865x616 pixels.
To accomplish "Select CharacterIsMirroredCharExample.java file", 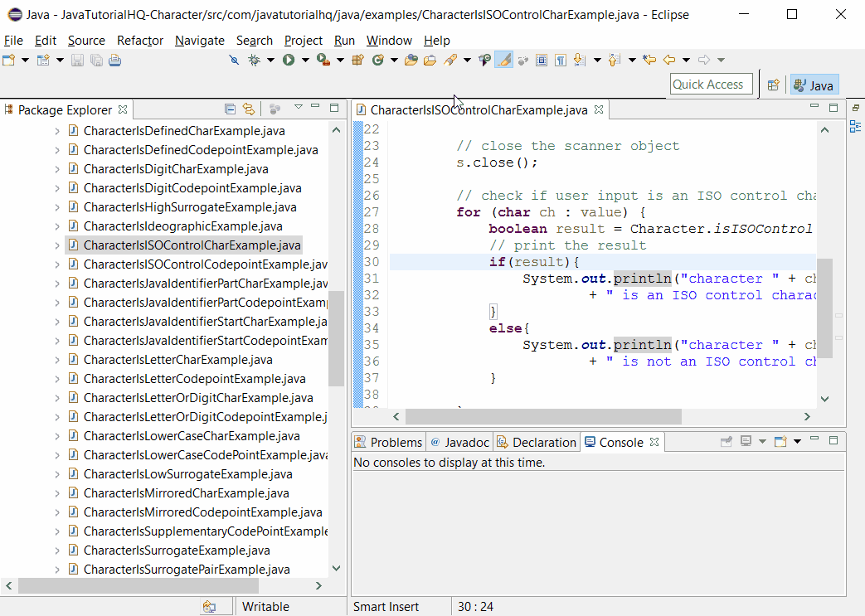I will click(x=187, y=493).
